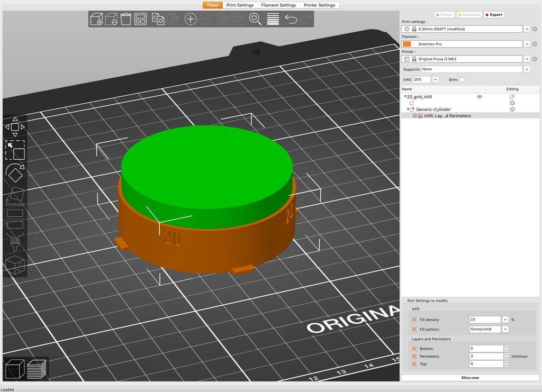This screenshot has width=542, height=392.
Task: Collapse the Generic-Cylinder tree node
Action: [408, 110]
